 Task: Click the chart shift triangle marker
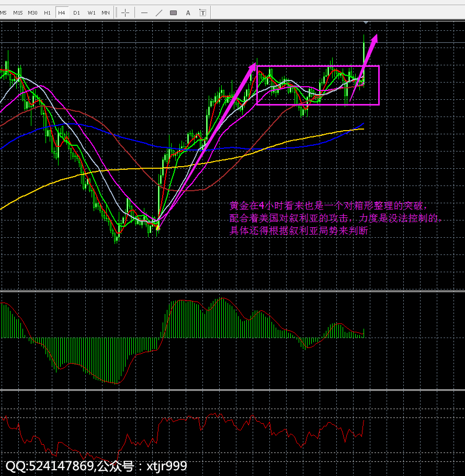366,22
